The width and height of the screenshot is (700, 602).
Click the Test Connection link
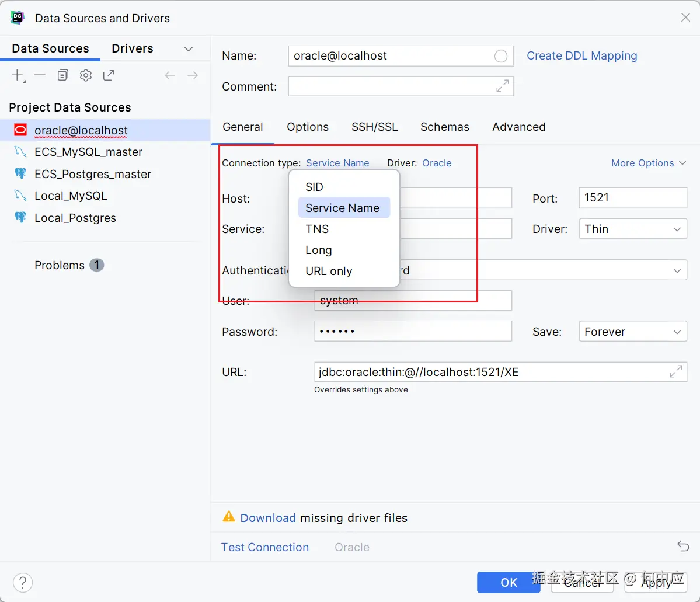264,547
